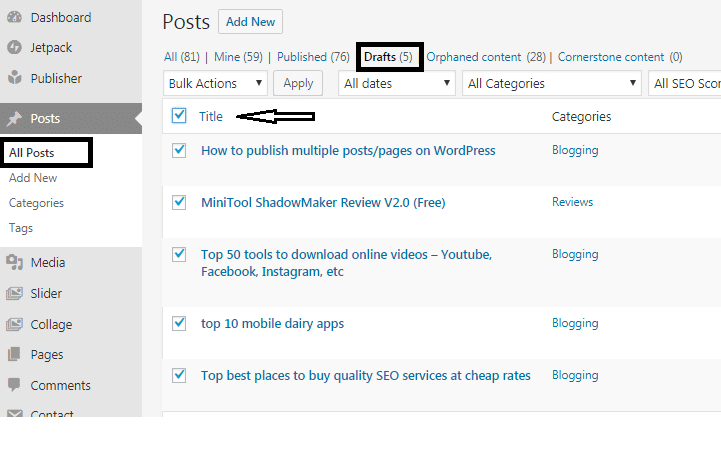Uncheck the 'How to publish multiple posts' checkbox
This screenshot has width=721, height=469.
pyautogui.click(x=179, y=150)
